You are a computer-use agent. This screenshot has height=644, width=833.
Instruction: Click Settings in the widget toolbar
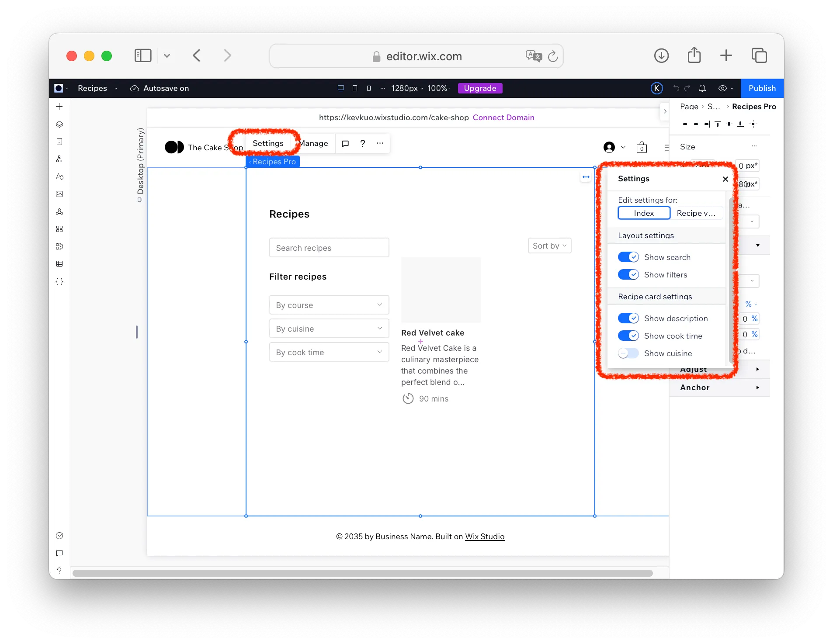tap(268, 143)
